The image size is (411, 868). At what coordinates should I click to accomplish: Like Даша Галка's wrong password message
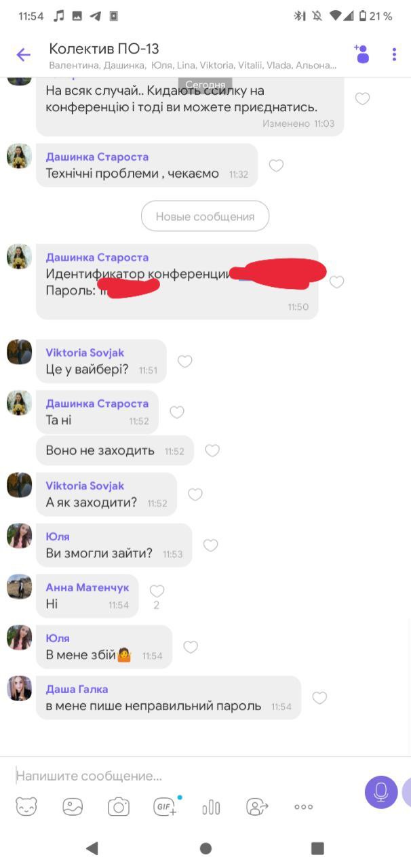319,698
